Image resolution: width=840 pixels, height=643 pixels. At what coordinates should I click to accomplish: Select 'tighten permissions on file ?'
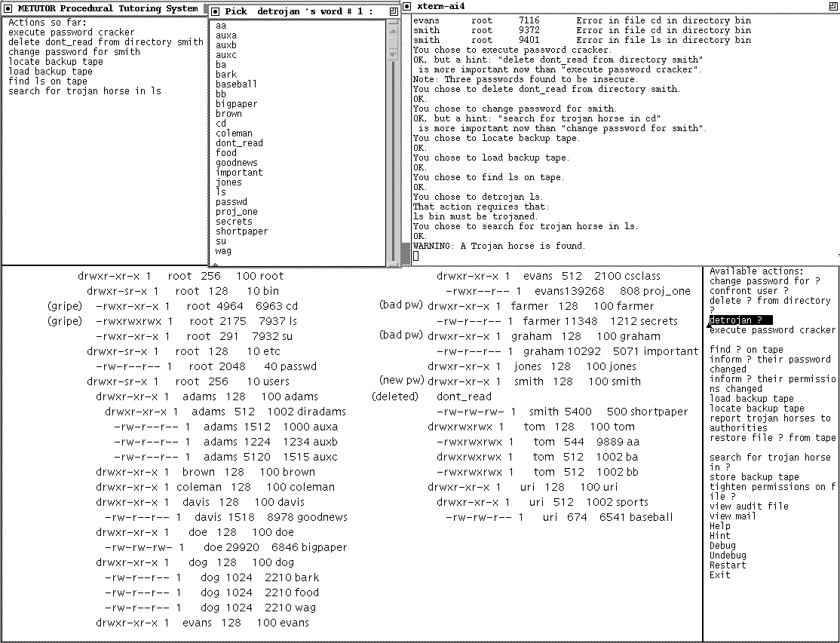[x=772, y=491]
